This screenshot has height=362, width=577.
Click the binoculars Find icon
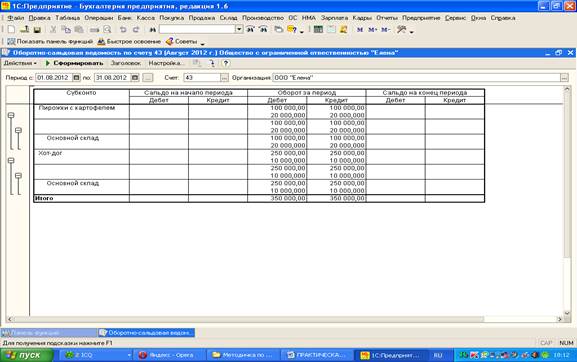(152, 30)
